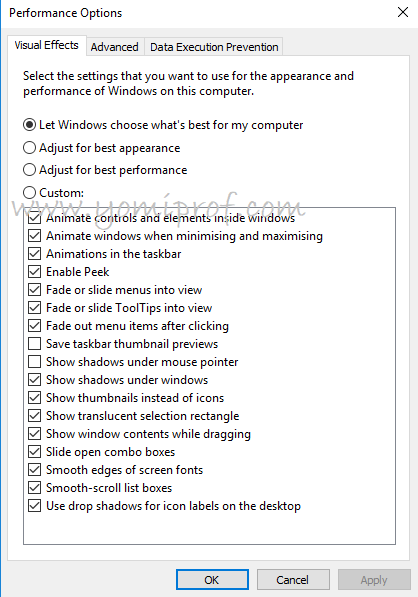Screen dimensions: 418x597
Task: Click the OK button
Action: pyautogui.click(x=212, y=580)
